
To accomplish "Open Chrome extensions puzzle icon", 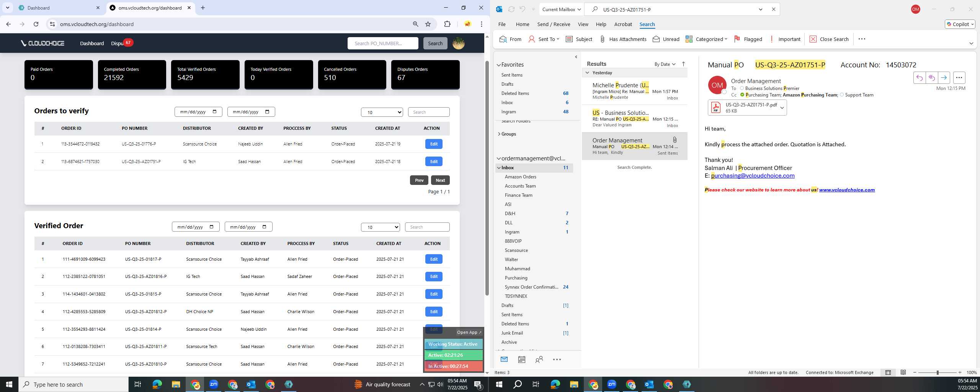I will coord(447,24).
